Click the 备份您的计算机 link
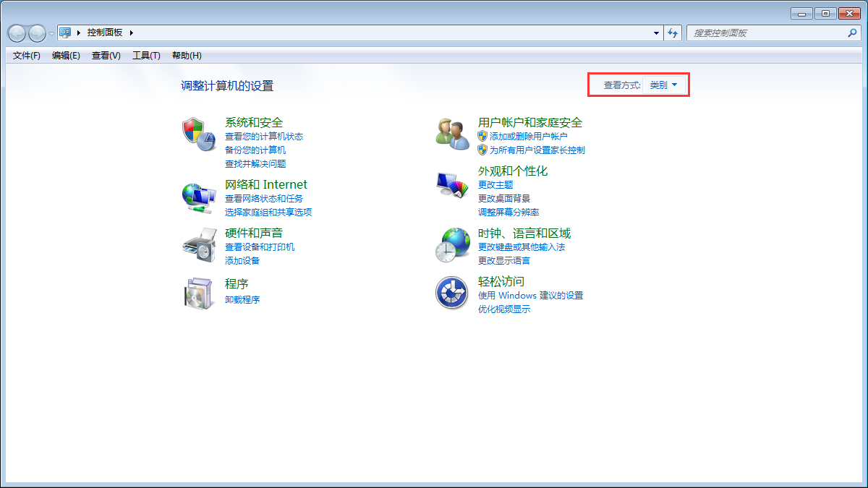 coord(255,150)
